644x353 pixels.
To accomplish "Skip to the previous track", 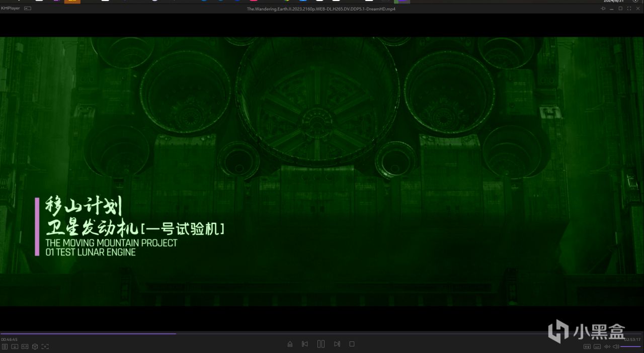I will [x=305, y=344].
